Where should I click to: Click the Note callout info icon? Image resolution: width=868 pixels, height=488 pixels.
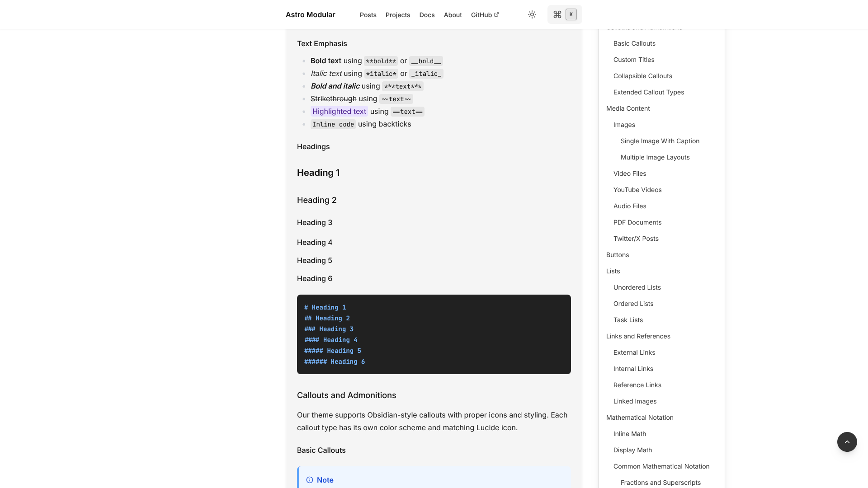310,480
